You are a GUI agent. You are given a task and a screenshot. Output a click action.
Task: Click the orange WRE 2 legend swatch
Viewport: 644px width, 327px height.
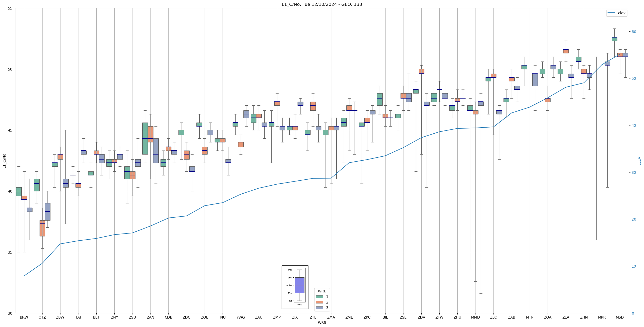pyautogui.click(x=319, y=302)
